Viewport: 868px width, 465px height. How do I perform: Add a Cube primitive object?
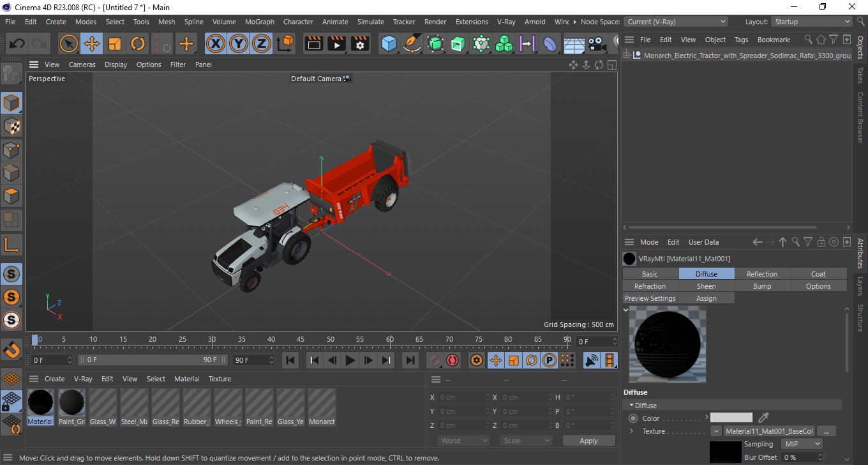[x=389, y=44]
